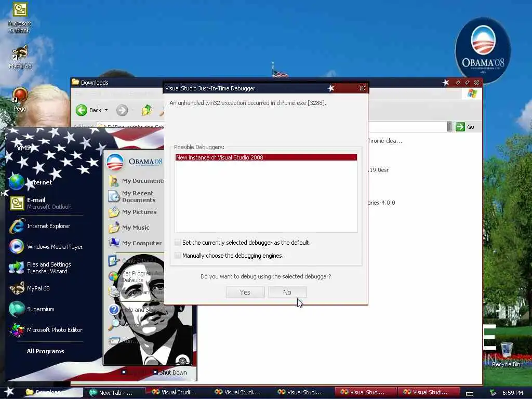Image resolution: width=532 pixels, height=399 pixels.
Task: Open My Documents in Start menu
Action: 137,181
